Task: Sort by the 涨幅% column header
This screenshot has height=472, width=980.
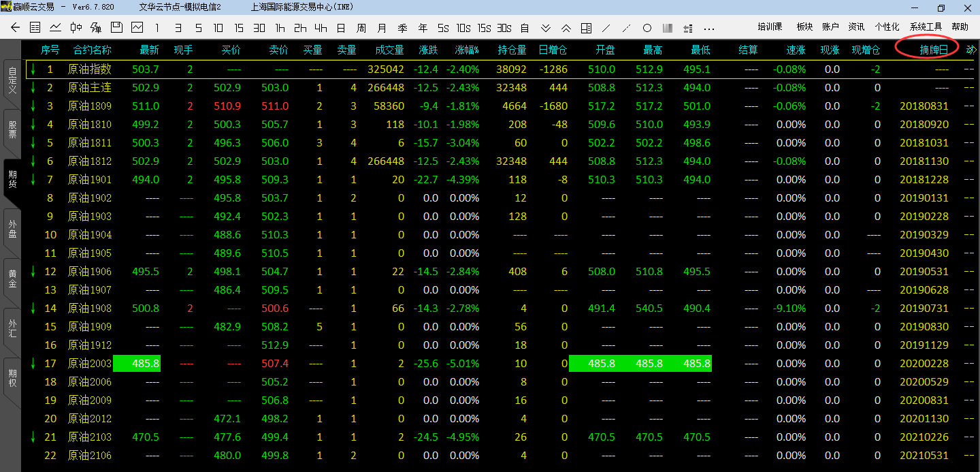Action: [467, 50]
